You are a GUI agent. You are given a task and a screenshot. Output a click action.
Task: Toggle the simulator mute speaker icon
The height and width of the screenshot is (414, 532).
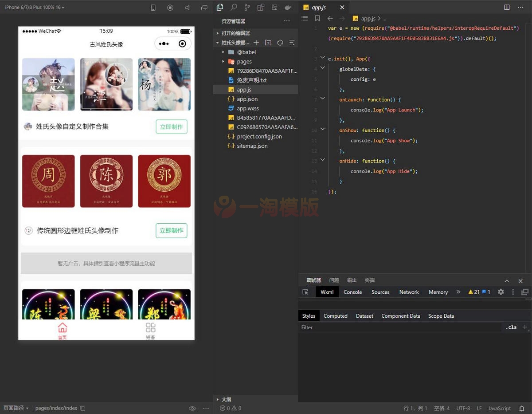[187, 8]
